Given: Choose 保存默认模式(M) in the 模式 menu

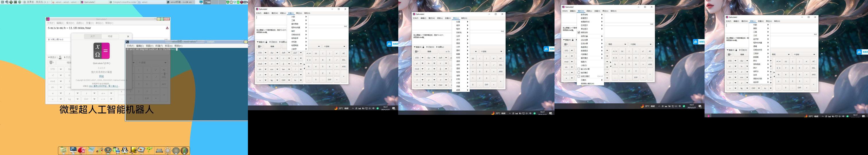Looking at the screenshot, I should 590,84.
